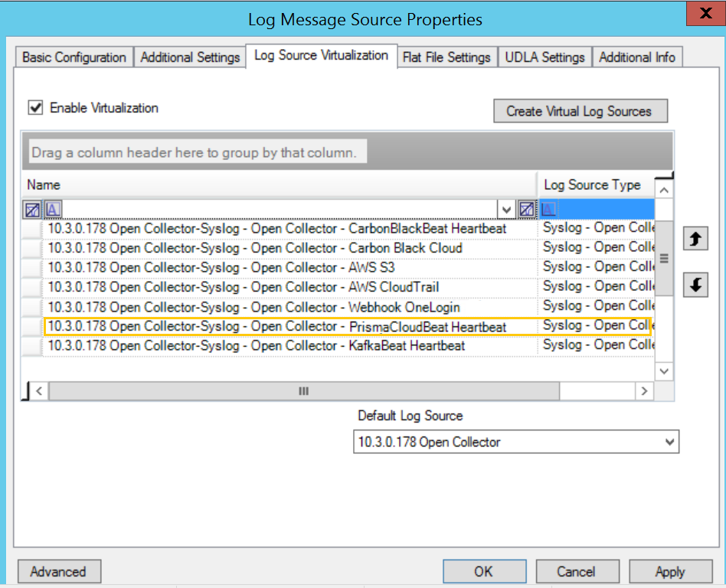Expand the Name column filter dropdown
726x588 pixels.
505,209
